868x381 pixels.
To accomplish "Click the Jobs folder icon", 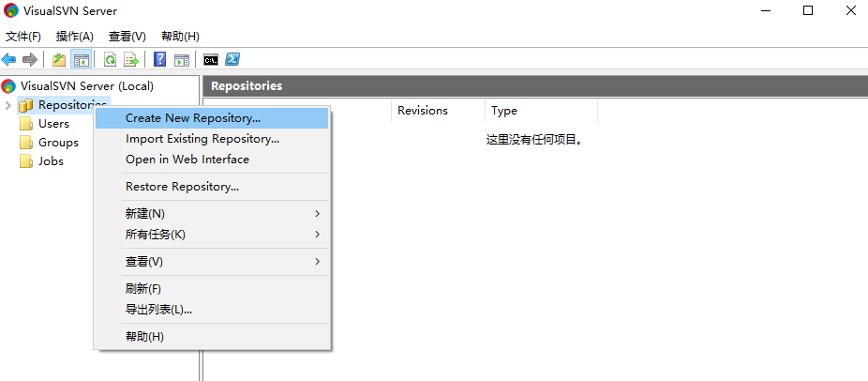I will [x=26, y=161].
